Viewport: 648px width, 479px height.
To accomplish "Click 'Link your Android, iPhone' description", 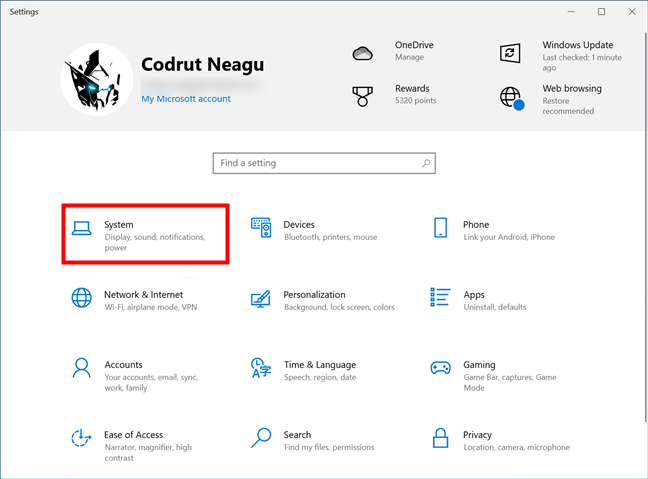I will click(x=509, y=237).
